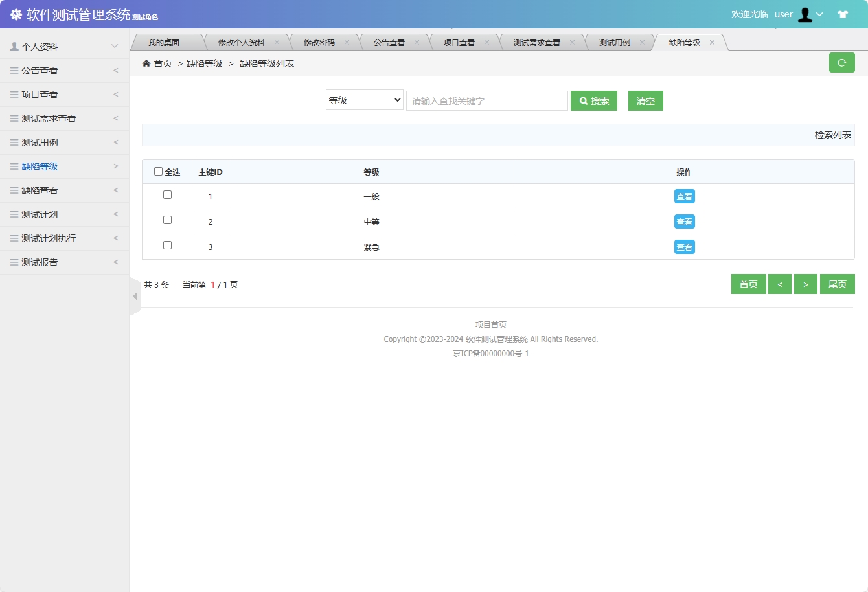Click the home icon in the breadcrumb
This screenshot has height=592, width=868.
148,63
